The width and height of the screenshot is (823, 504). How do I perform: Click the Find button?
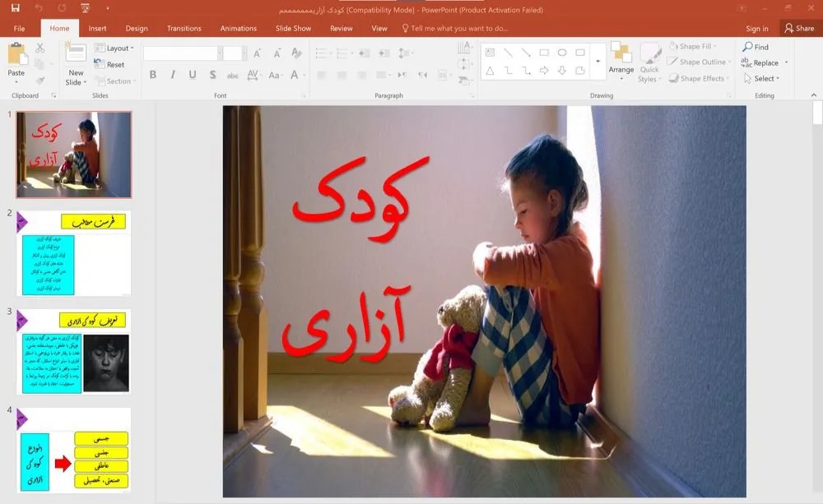[756, 47]
